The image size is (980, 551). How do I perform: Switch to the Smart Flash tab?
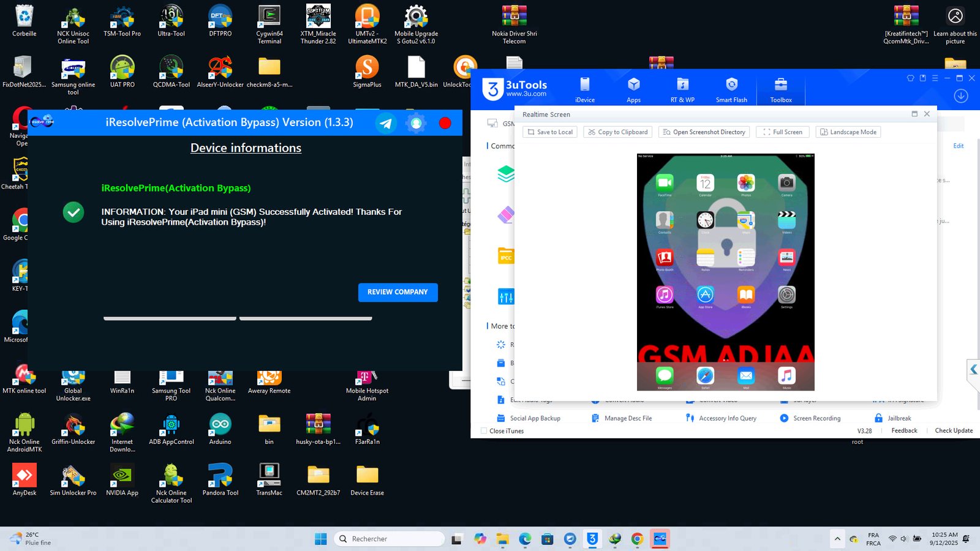731,89
